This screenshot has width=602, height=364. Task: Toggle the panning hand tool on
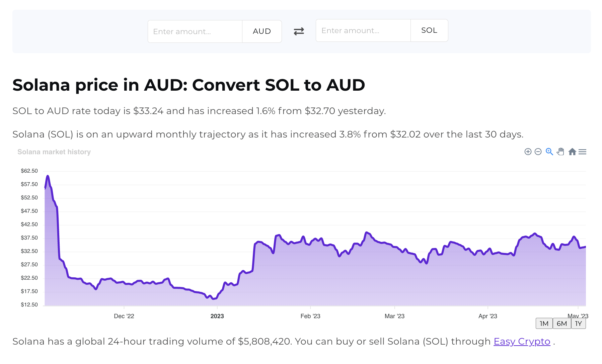560,152
